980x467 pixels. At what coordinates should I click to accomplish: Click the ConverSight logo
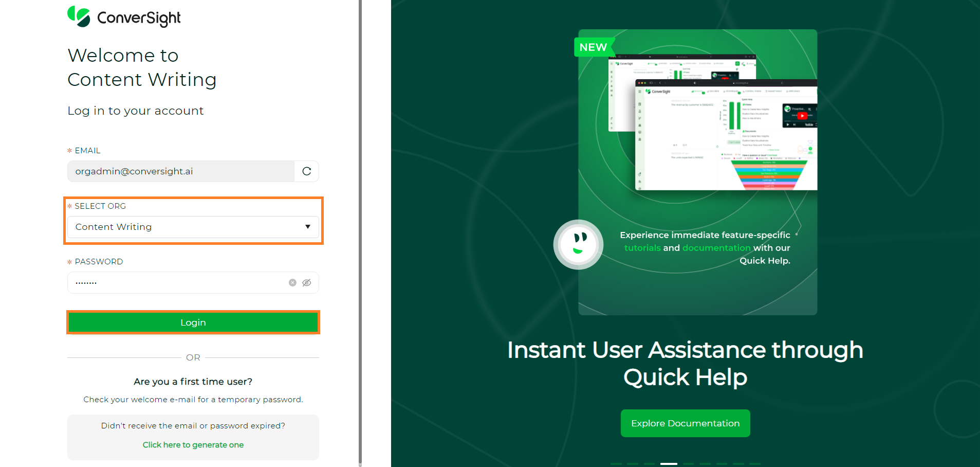[124, 16]
